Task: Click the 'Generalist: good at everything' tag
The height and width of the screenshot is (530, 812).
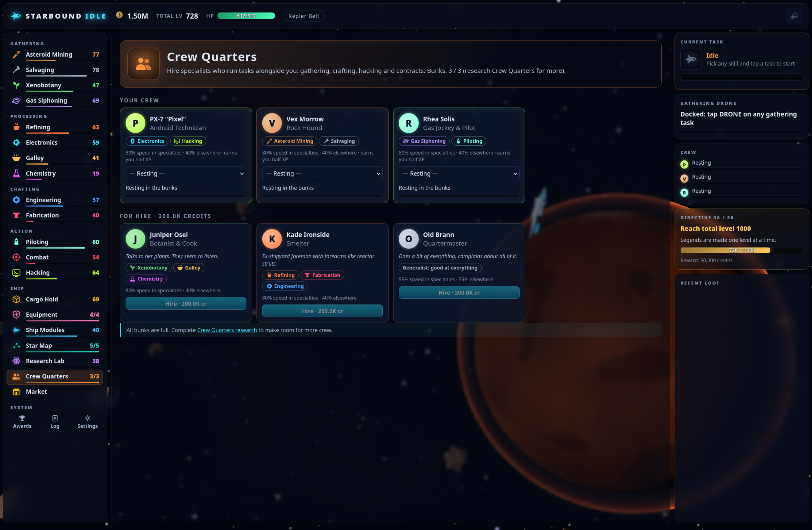Action: click(440, 268)
